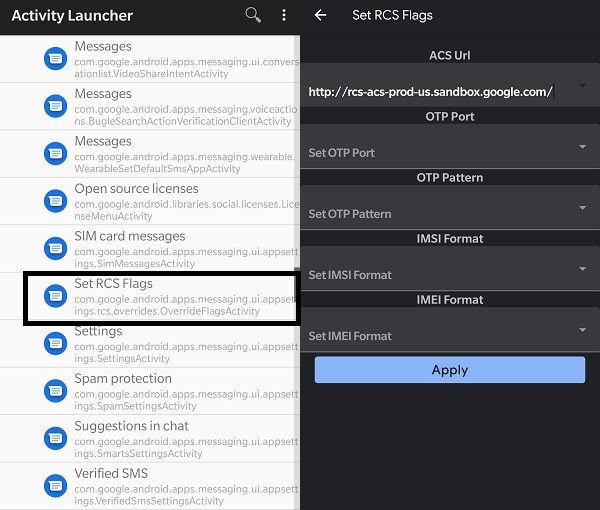Screen dimensions: 600x510
Task: Tap the Spam protection icon
Action: 55,391
